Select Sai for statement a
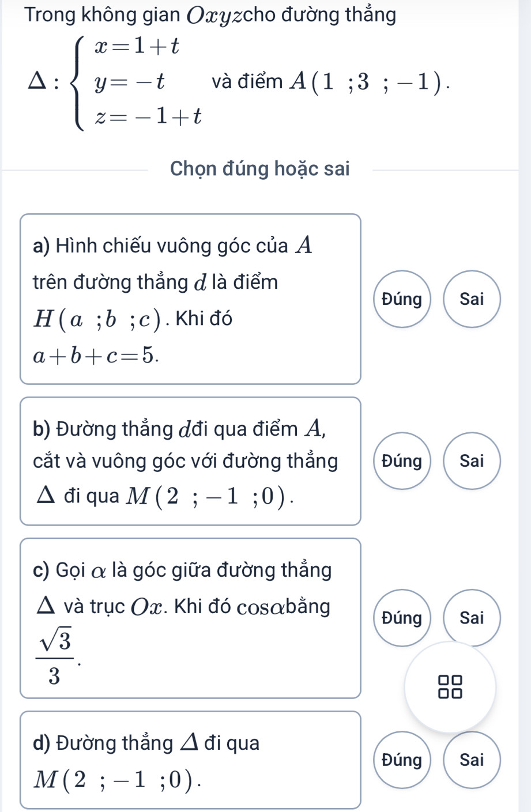This screenshot has height=812, width=531. click(472, 299)
